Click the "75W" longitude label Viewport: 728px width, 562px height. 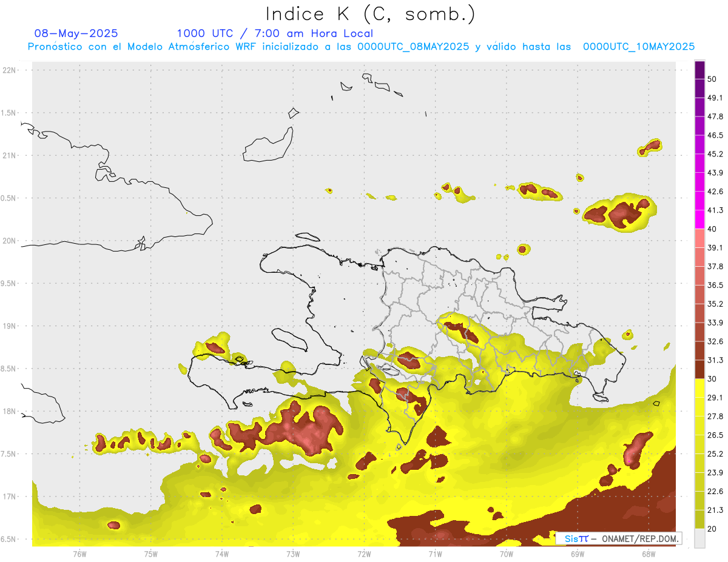151,554
